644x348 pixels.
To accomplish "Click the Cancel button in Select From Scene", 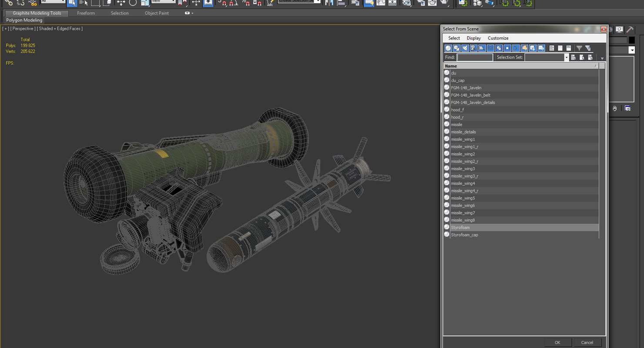I will (x=587, y=342).
